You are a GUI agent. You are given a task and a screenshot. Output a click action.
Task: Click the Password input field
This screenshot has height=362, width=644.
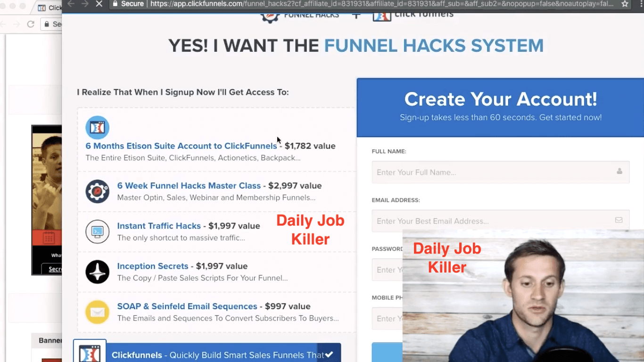pos(387,270)
